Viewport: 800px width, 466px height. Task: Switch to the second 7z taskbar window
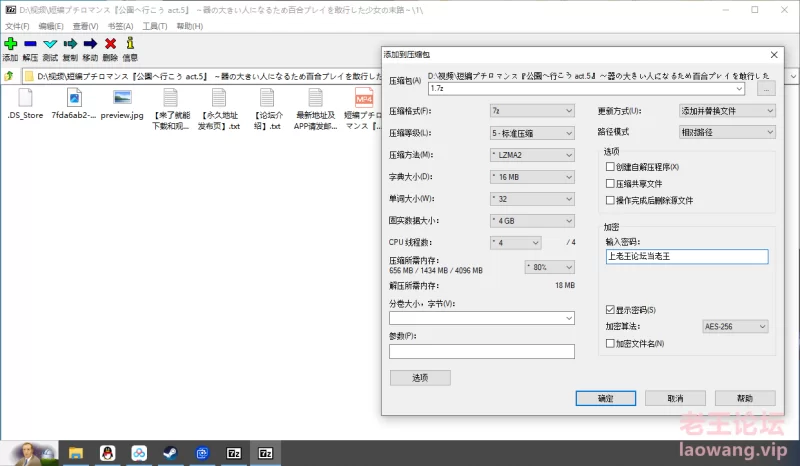[x=265, y=453]
